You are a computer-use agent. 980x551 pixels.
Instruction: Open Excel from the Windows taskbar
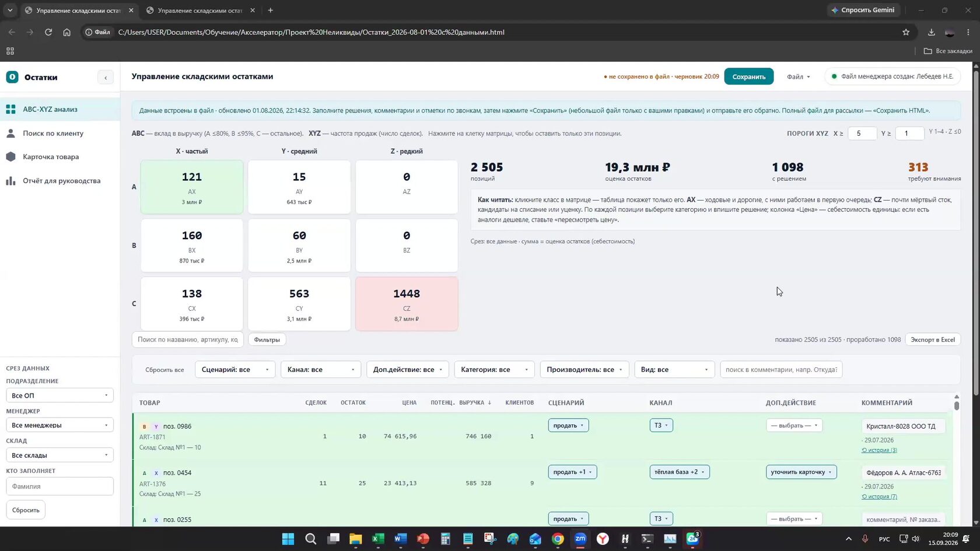click(378, 539)
